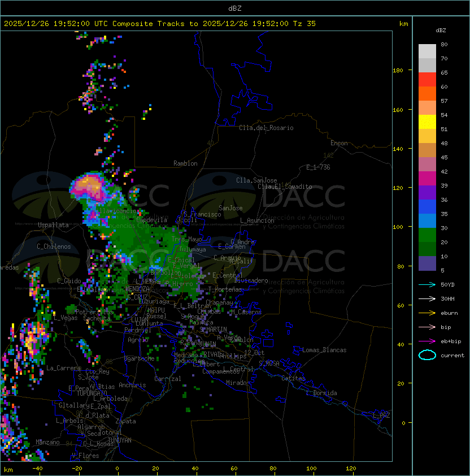Click the 'eburn' legend label
The height and width of the screenshot is (476, 470).
[x=449, y=313]
